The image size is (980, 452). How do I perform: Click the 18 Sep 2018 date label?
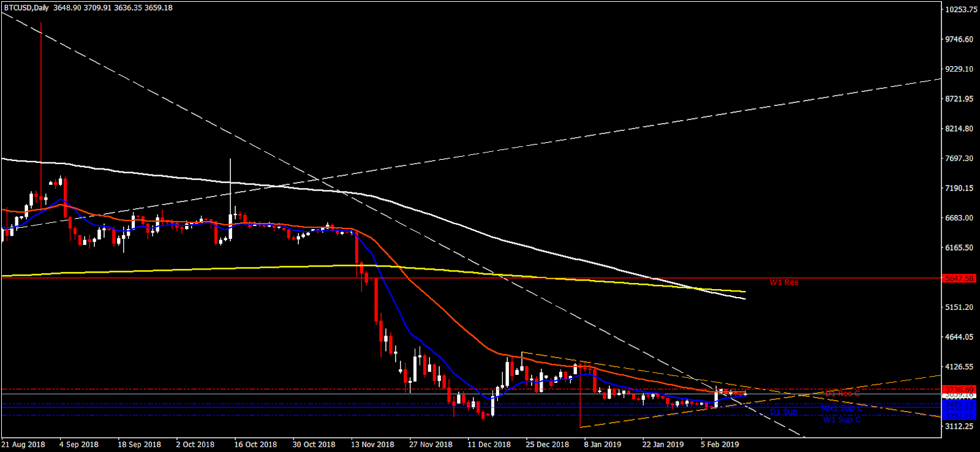point(139,445)
